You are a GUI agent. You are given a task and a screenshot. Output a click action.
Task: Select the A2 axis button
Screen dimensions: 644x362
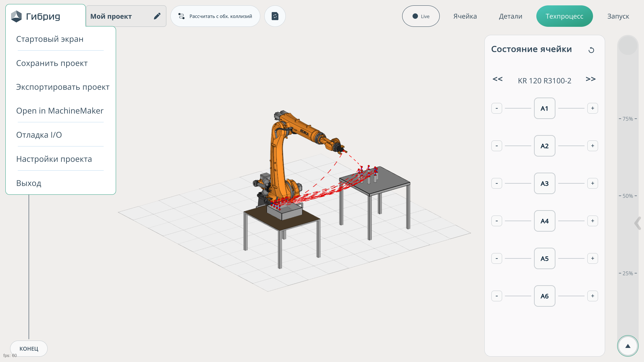click(544, 146)
